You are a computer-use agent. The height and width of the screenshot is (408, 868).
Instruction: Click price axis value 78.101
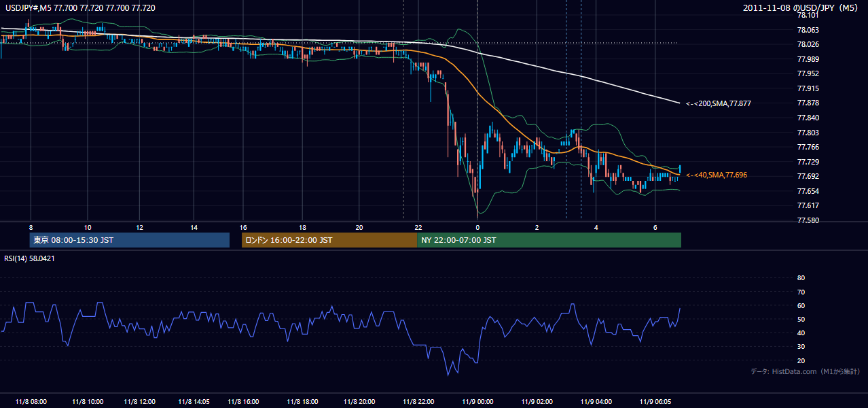click(808, 15)
